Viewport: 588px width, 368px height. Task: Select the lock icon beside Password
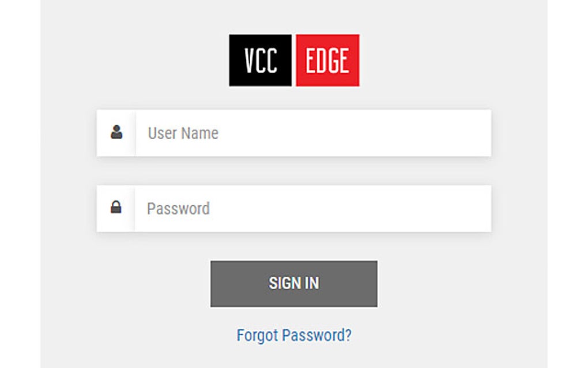(116, 208)
